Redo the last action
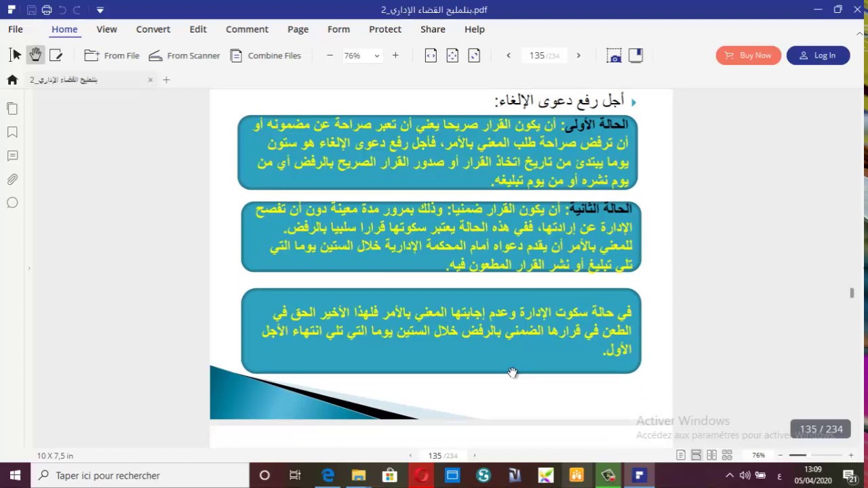This screenshot has width=868, height=488. [77, 10]
